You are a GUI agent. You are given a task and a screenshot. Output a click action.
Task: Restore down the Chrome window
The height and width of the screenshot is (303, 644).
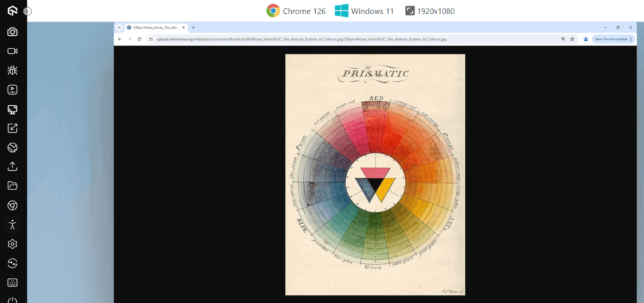point(618,27)
